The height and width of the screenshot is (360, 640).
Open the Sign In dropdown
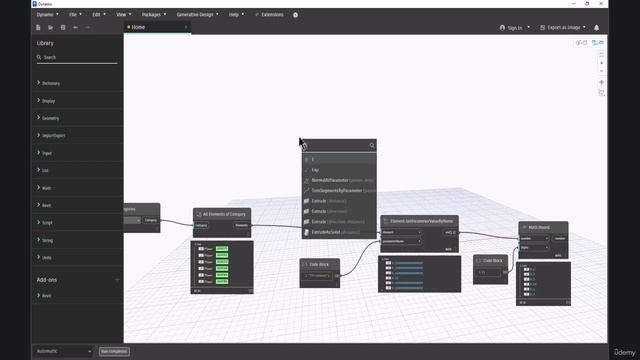515,28
